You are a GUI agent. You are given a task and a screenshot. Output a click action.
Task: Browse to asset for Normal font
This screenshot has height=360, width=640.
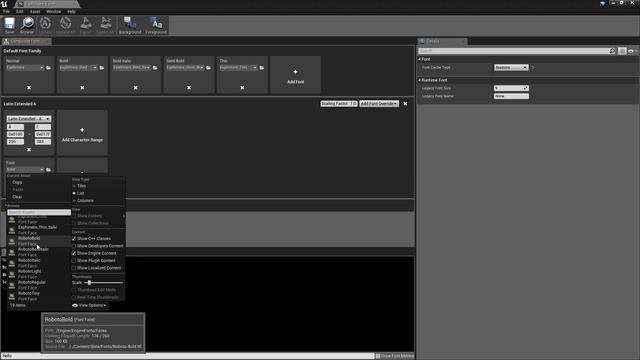49,68
